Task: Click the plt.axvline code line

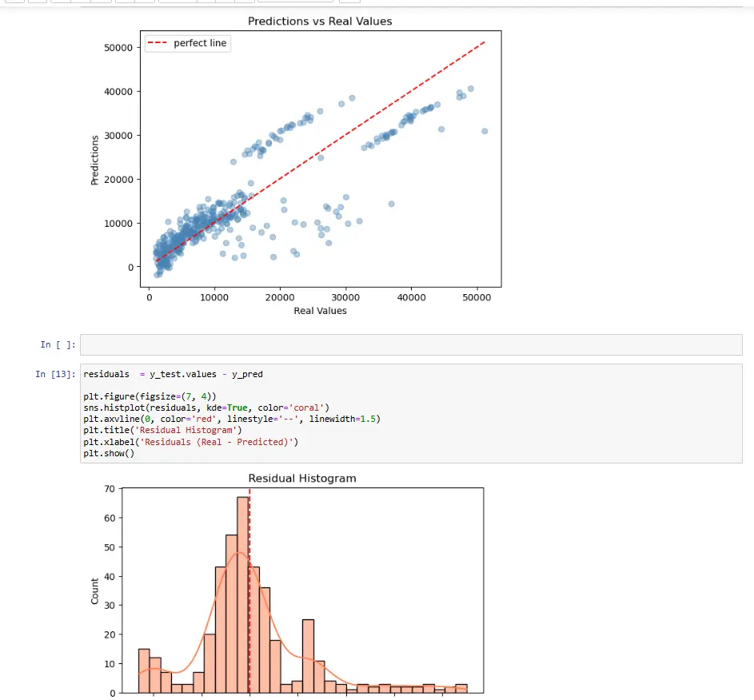Action: (232, 419)
